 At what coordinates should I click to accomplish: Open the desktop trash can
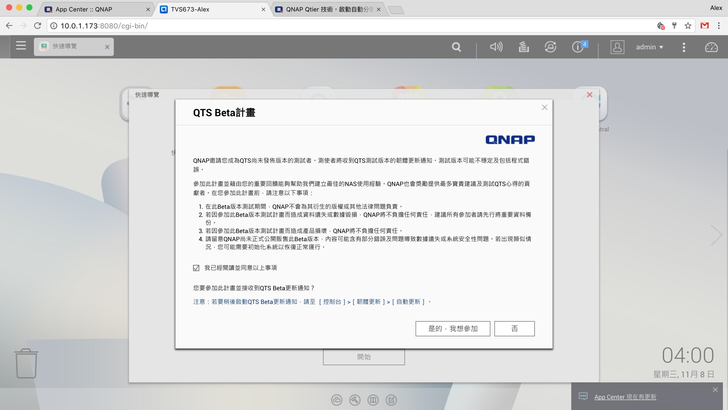coord(26,363)
